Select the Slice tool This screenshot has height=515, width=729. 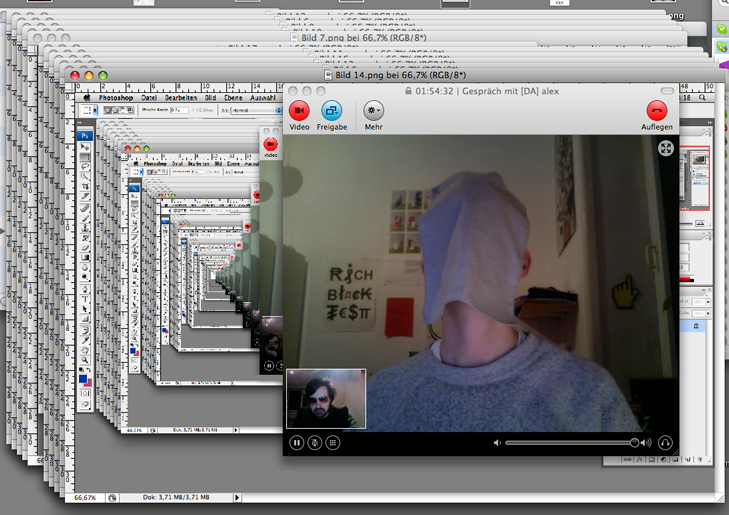85,195
